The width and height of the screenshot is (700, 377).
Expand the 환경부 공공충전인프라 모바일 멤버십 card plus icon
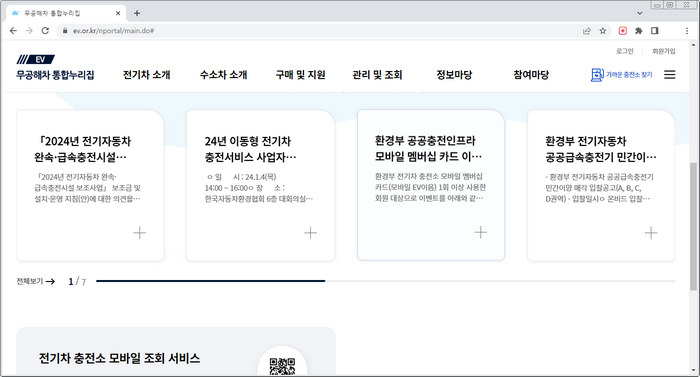[480, 232]
